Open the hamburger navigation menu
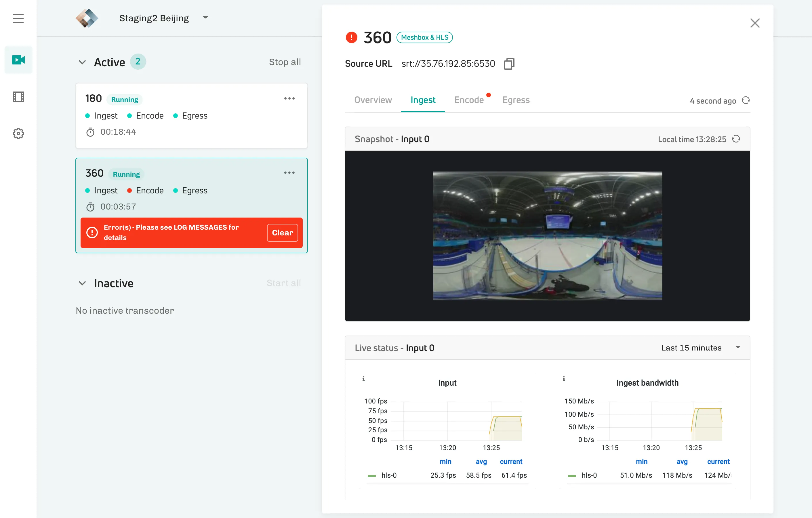 (18, 18)
